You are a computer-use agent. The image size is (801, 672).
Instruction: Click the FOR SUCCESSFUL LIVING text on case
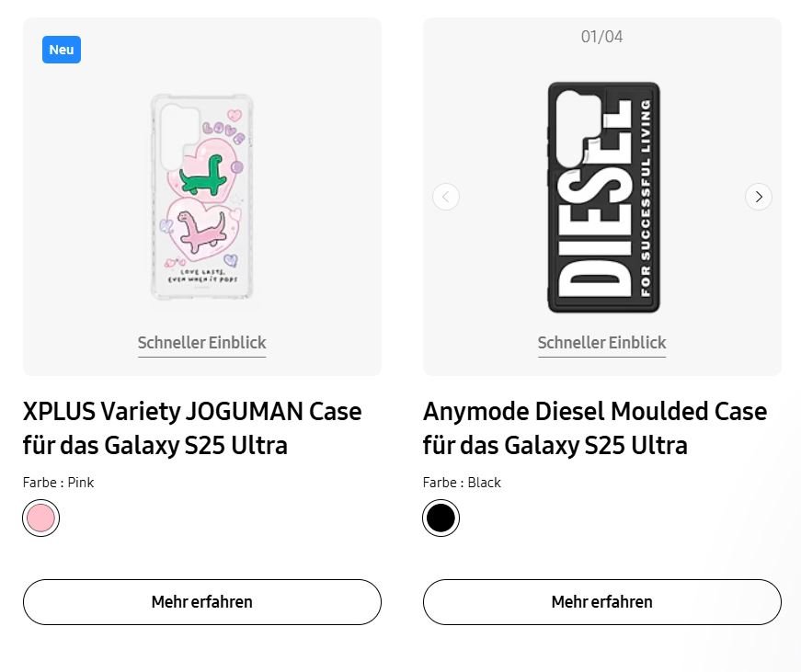point(646,198)
